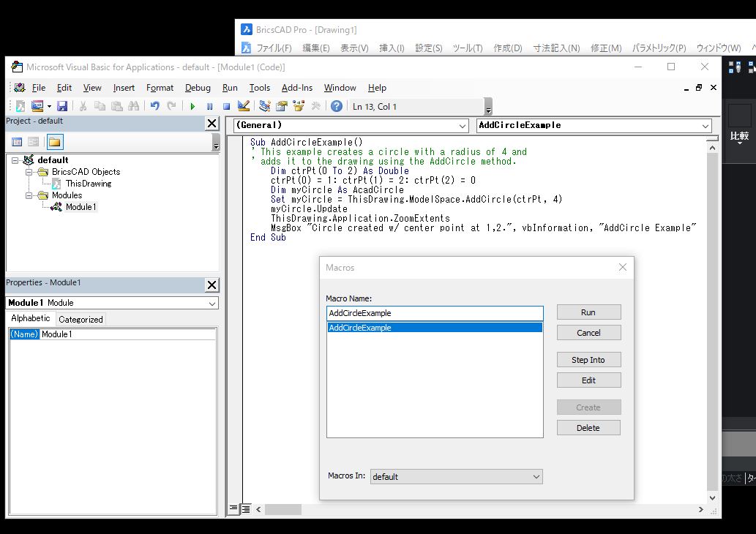Undo the last edit using the Undo icon
Image resolution: width=756 pixels, height=534 pixels.
click(x=154, y=105)
